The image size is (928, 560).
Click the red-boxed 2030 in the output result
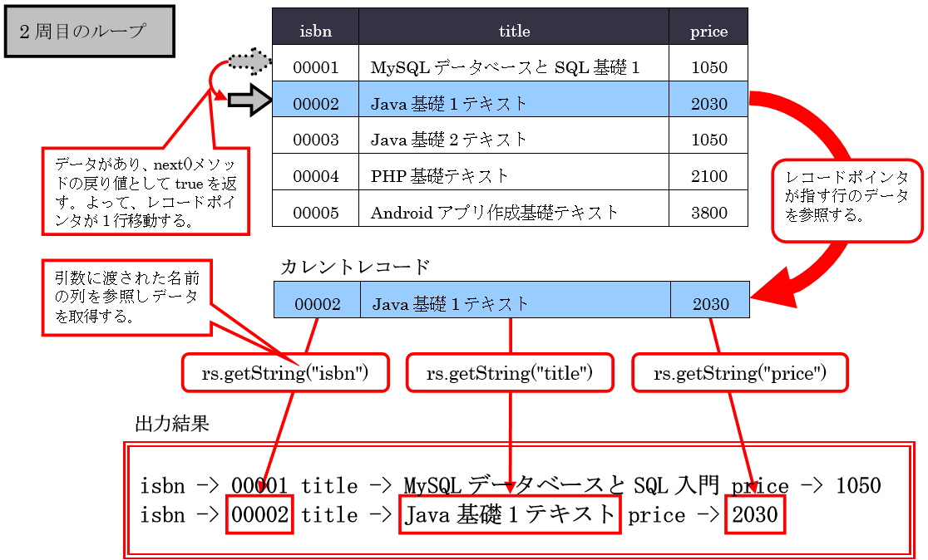pyautogui.click(x=754, y=515)
